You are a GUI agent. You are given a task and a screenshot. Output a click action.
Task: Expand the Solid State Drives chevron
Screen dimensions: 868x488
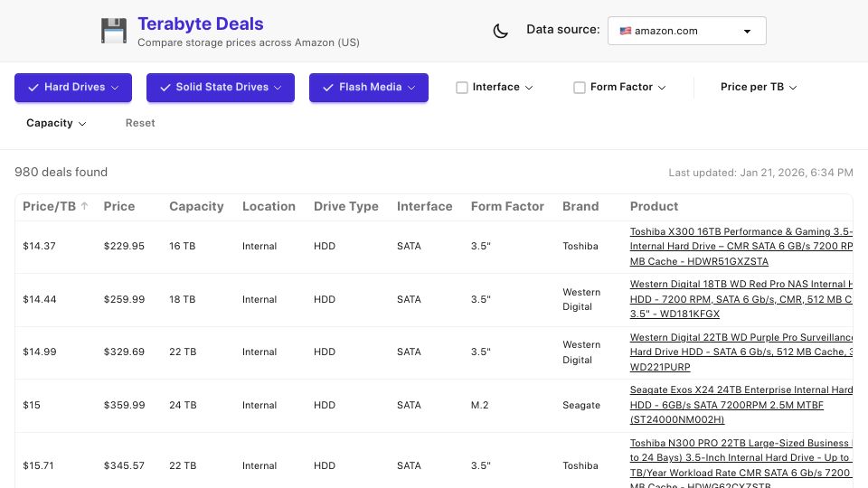click(x=278, y=88)
